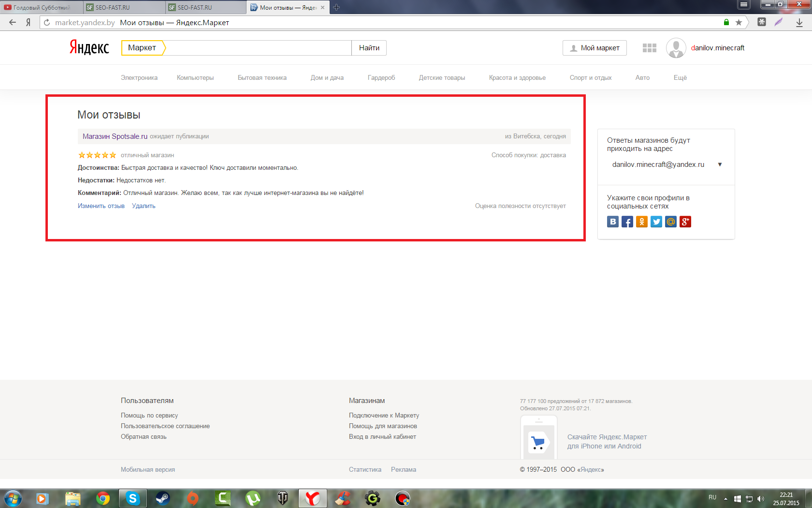Click the 'Найти' search button
Image resolution: width=812 pixels, height=508 pixels.
pos(369,48)
